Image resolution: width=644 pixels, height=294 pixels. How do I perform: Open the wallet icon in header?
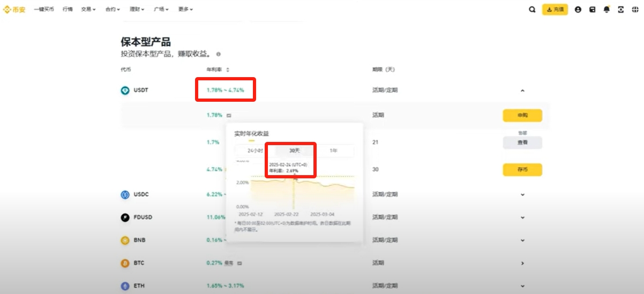(x=593, y=9)
